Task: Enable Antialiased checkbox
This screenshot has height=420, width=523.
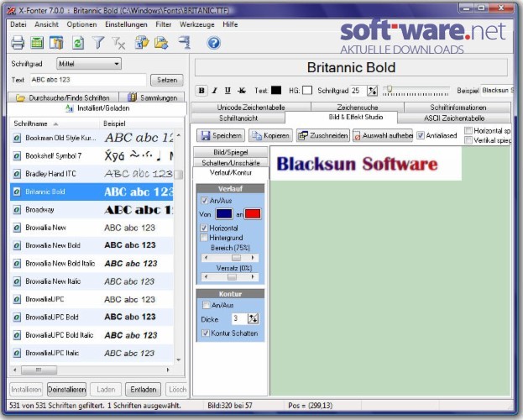Action: [x=421, y=135]
